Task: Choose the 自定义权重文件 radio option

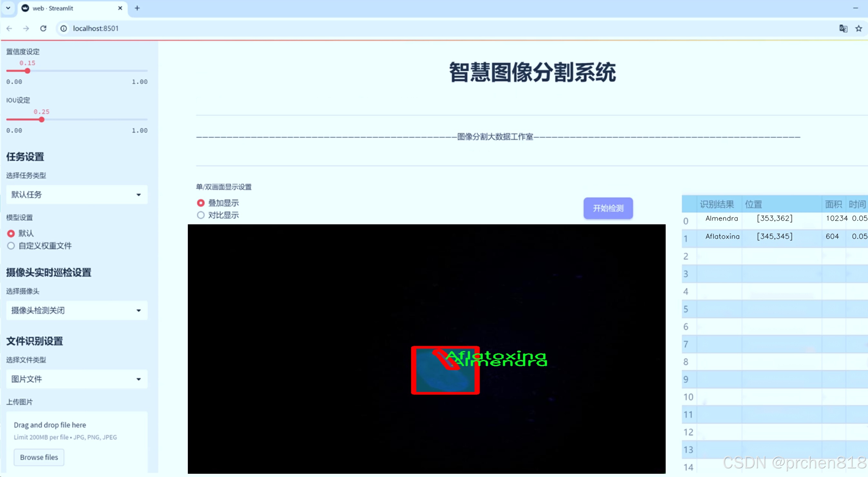Action: click(x=11, y=246)
